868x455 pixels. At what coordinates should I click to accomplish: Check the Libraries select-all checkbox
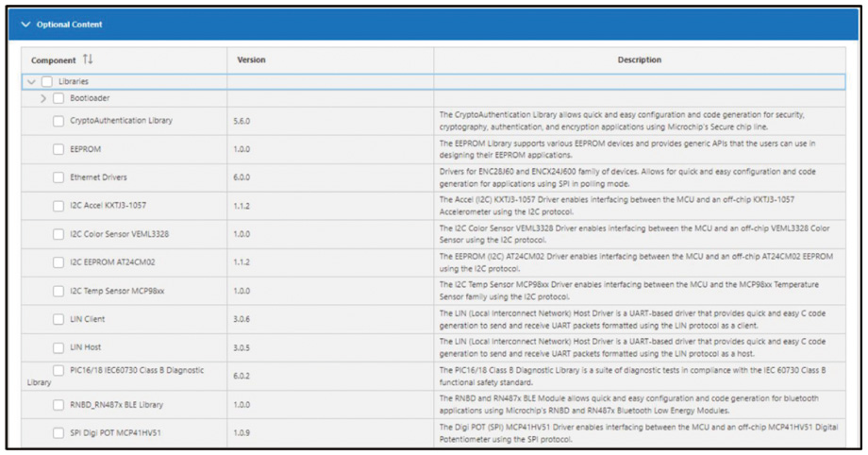tap(47, 82)
